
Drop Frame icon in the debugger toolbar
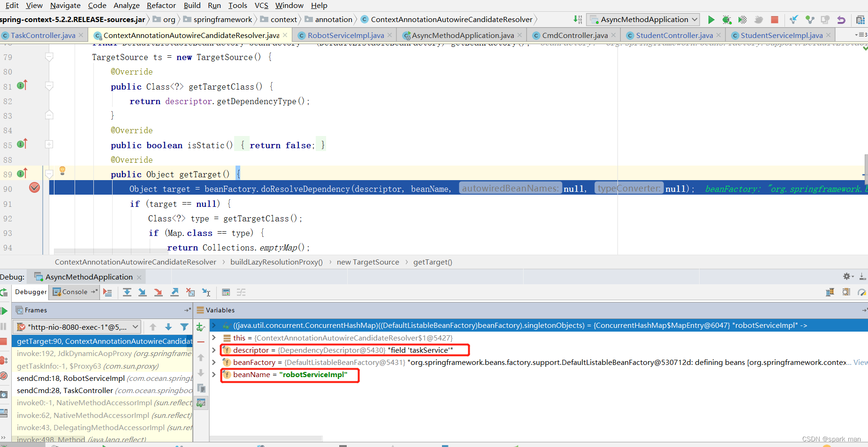(x=190, y=292)
